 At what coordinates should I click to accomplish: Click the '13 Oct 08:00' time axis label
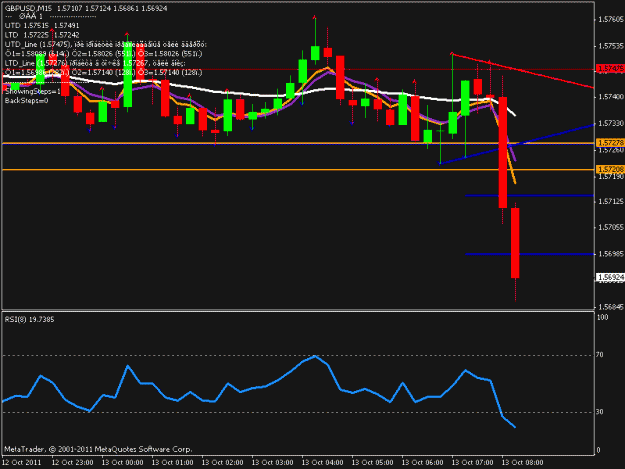523,463
